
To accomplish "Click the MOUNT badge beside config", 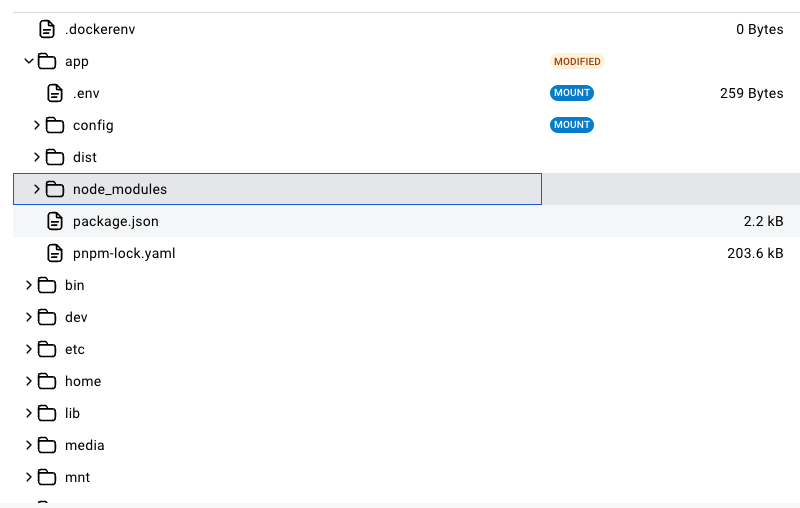I will click(572, 125).
